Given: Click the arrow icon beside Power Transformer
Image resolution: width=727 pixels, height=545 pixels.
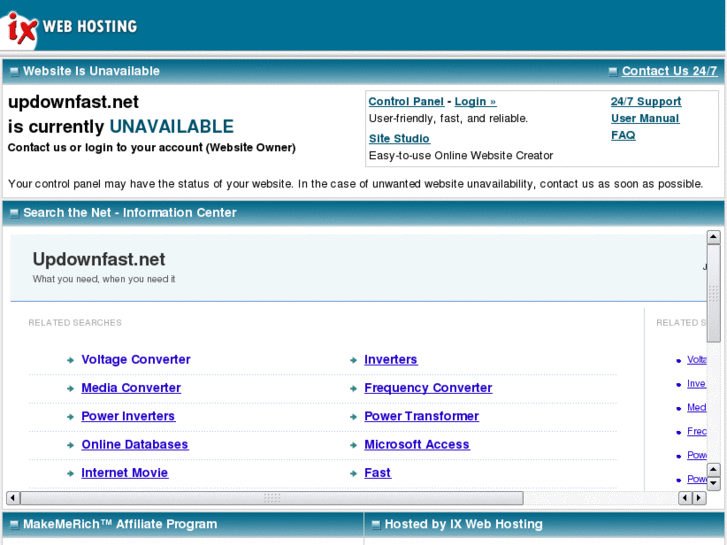Looking at the screenshot, I should point(353,417).
